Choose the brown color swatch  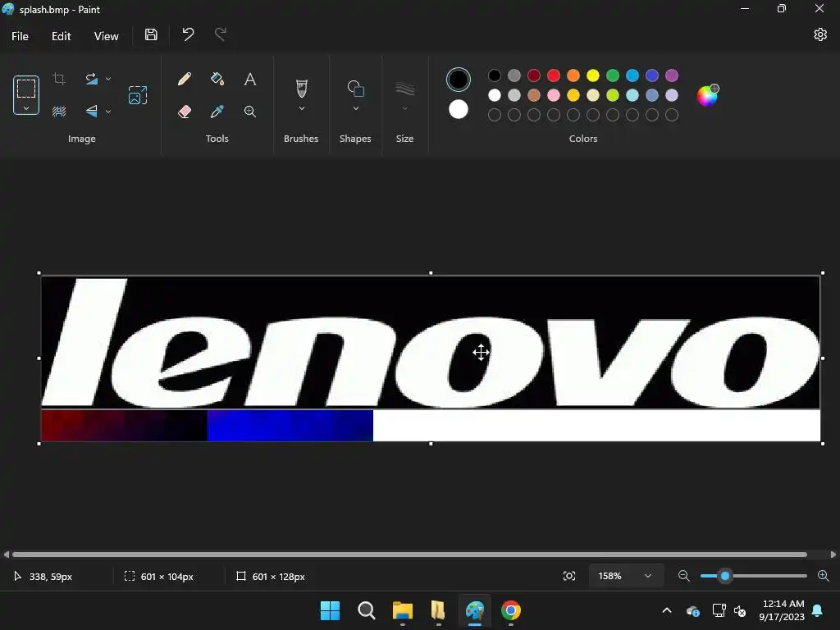[x=533, y=95]
